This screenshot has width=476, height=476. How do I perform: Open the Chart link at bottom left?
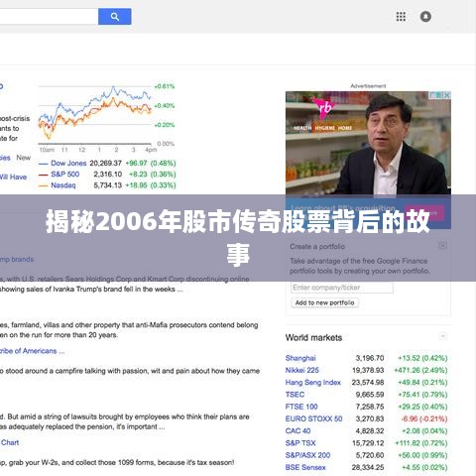point(10,442)
